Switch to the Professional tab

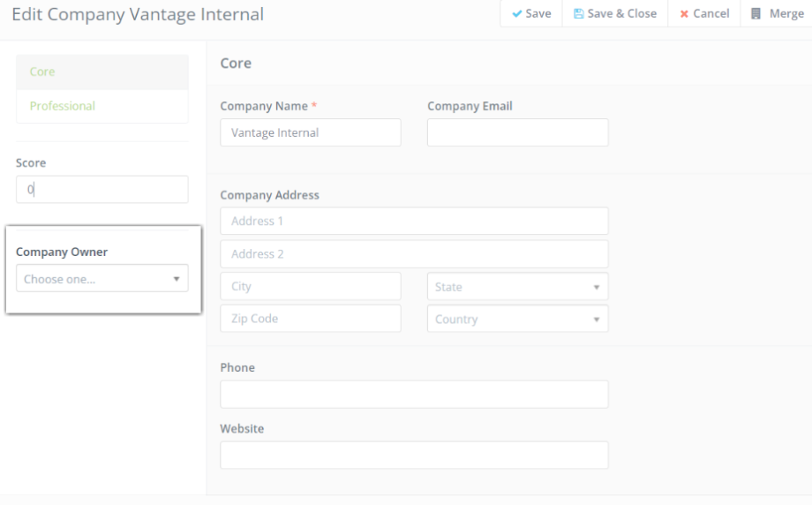pyautogui.click(x=102, y=106)
